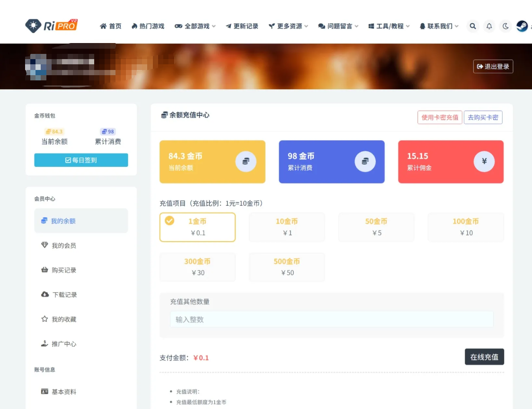The width and height of the screenshot is (532, 409).
Task: Open 购买记录 in the sidebar
Action: (x=64, y=270)
